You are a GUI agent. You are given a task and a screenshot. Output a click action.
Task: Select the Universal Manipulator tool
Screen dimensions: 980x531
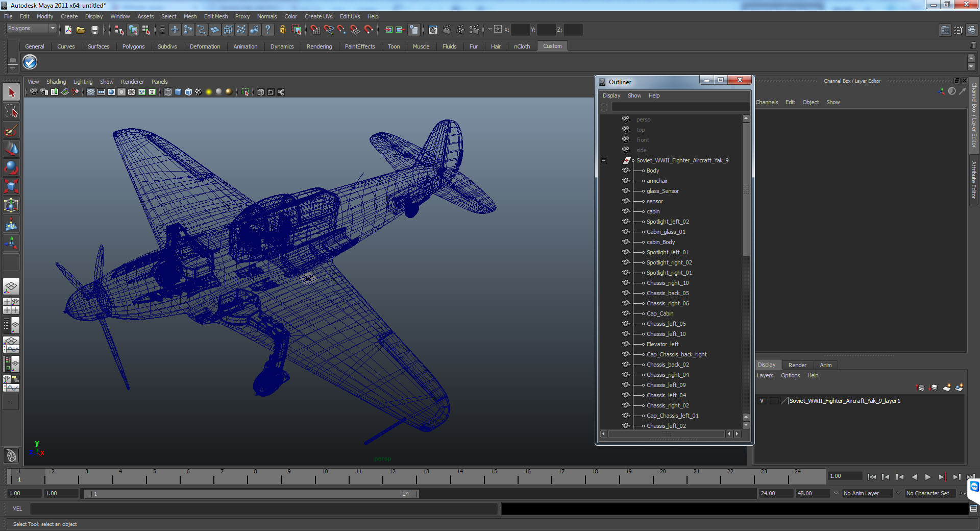pyautogui.click(x=11, y=205)
